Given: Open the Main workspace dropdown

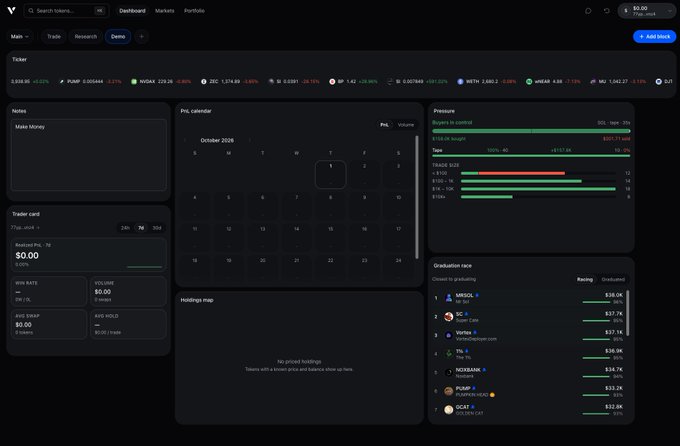Looking at the screenshot, I should (x=20, y=36).
